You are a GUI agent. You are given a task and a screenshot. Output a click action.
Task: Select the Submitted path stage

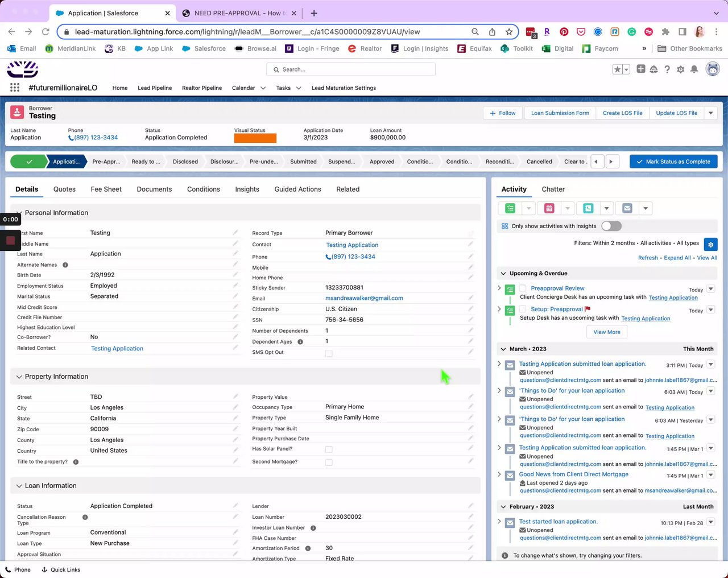[303, 162]
